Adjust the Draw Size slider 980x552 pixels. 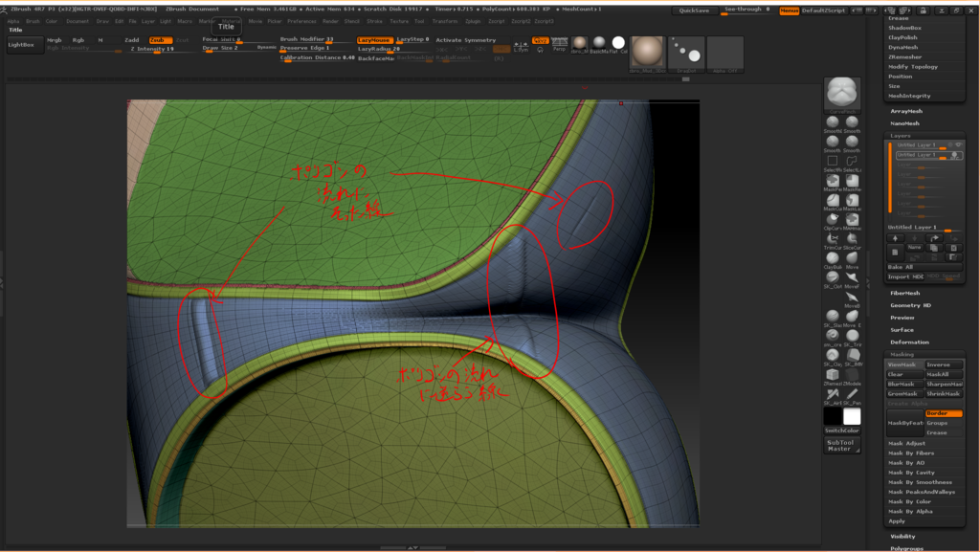click(239, 48)
